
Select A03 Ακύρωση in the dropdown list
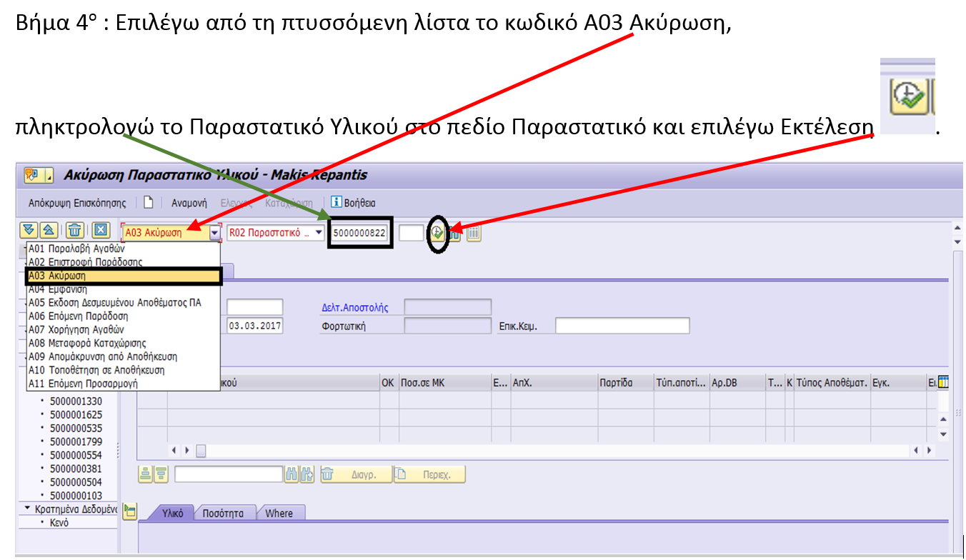coord(123,276)
